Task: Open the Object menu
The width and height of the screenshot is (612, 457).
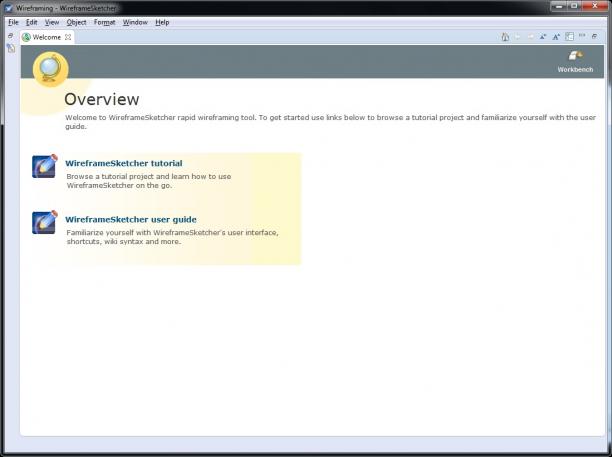Action: click(76, 22)
